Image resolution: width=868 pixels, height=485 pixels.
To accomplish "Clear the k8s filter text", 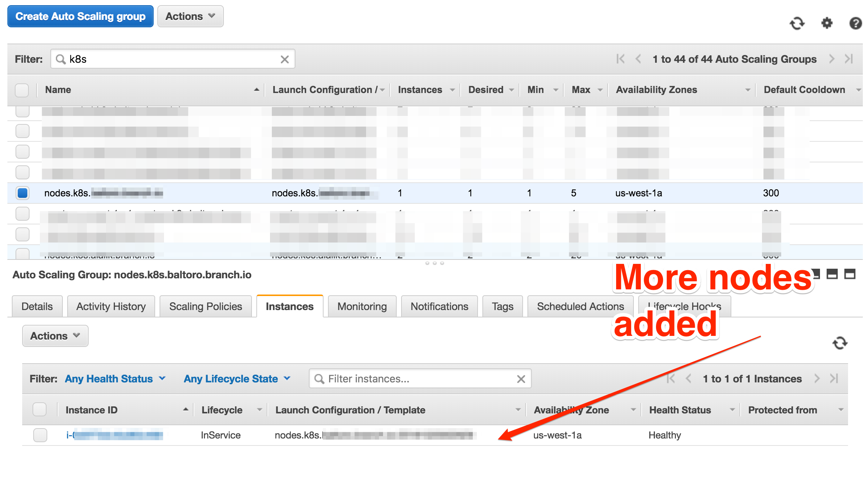I will pos(284,59).
